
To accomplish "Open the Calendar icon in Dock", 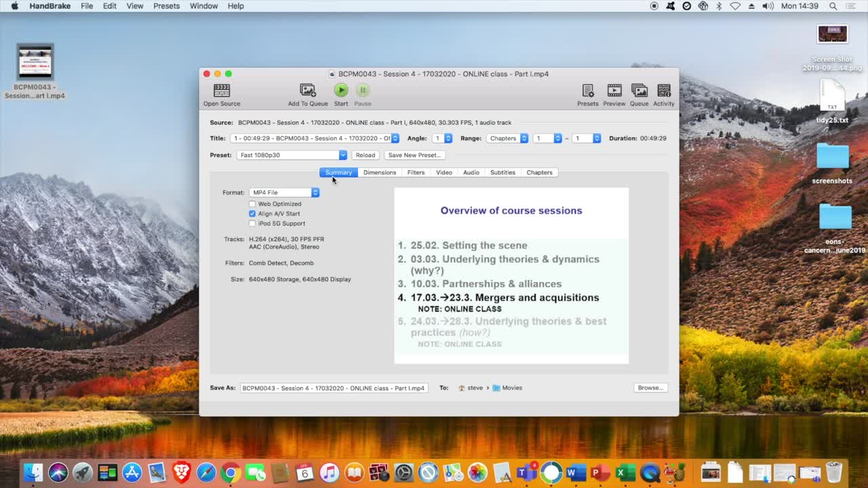I will (x=304, y=472).
